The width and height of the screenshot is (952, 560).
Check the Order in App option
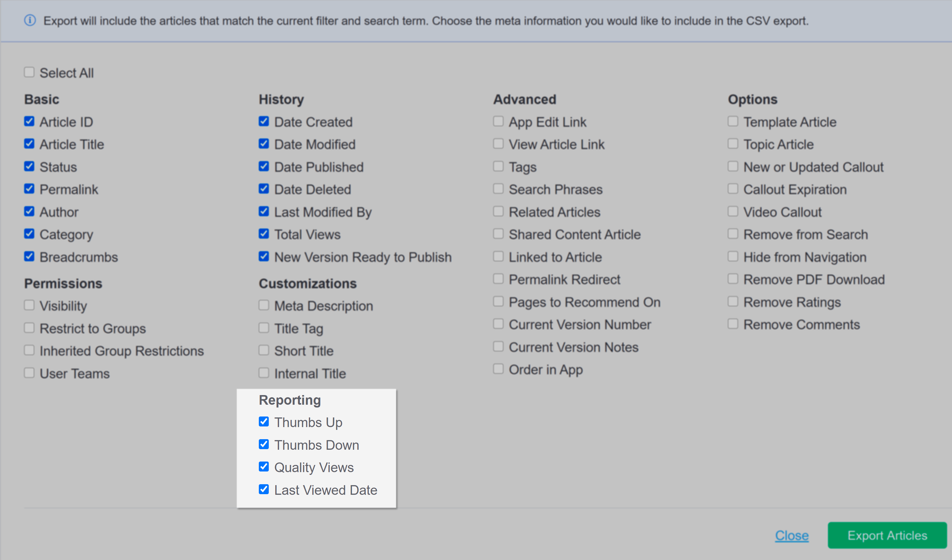[498, 369]
